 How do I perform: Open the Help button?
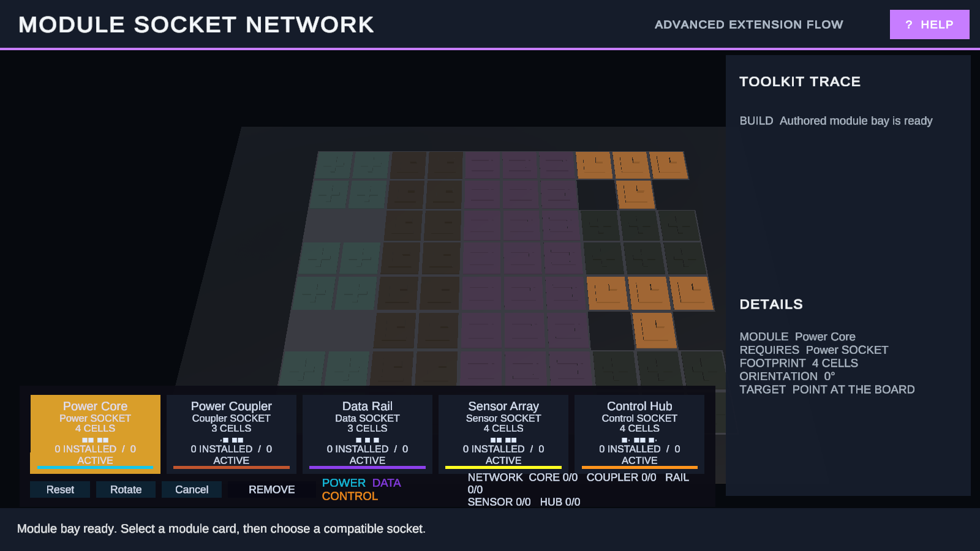929,24
